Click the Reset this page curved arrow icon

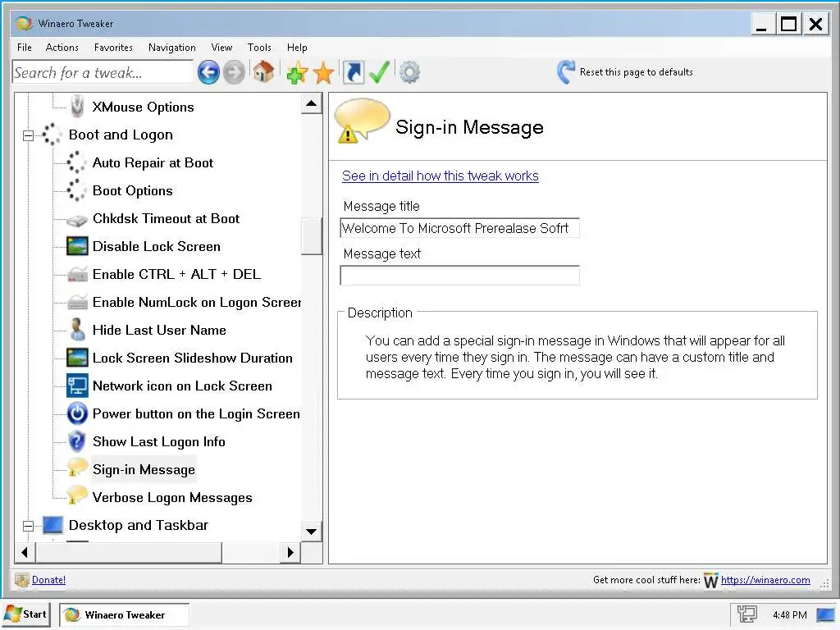tap(566, 72)
